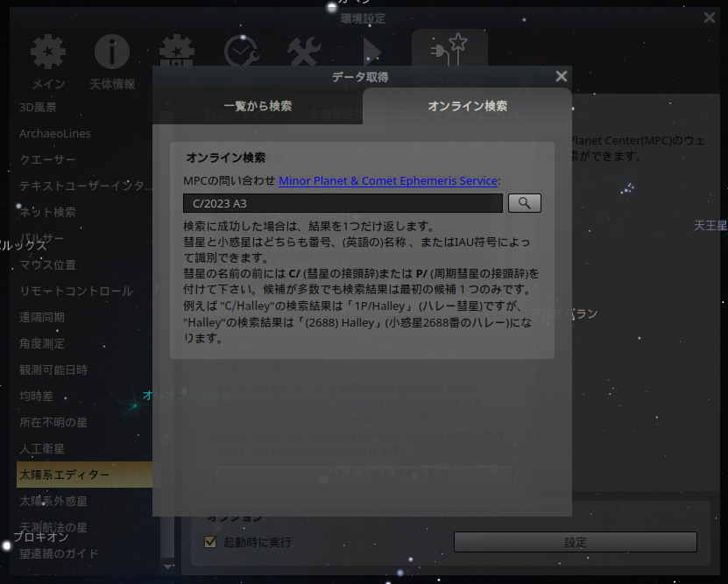
Task: Select highlighted 太陽系エディター plugin entry
Action: point(84,475)
